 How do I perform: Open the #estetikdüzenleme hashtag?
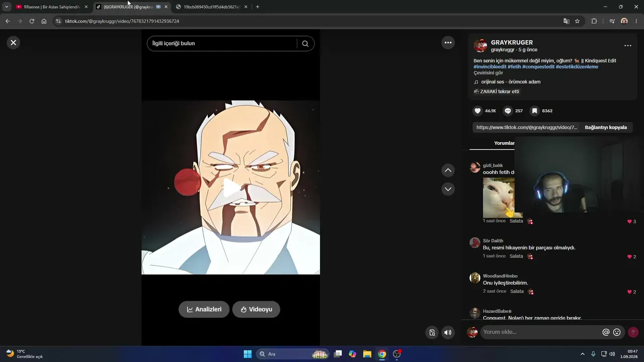[577, 67]
